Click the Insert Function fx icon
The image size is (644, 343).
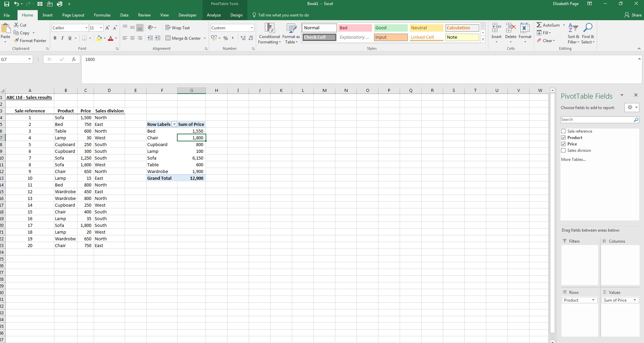point(74,59)
